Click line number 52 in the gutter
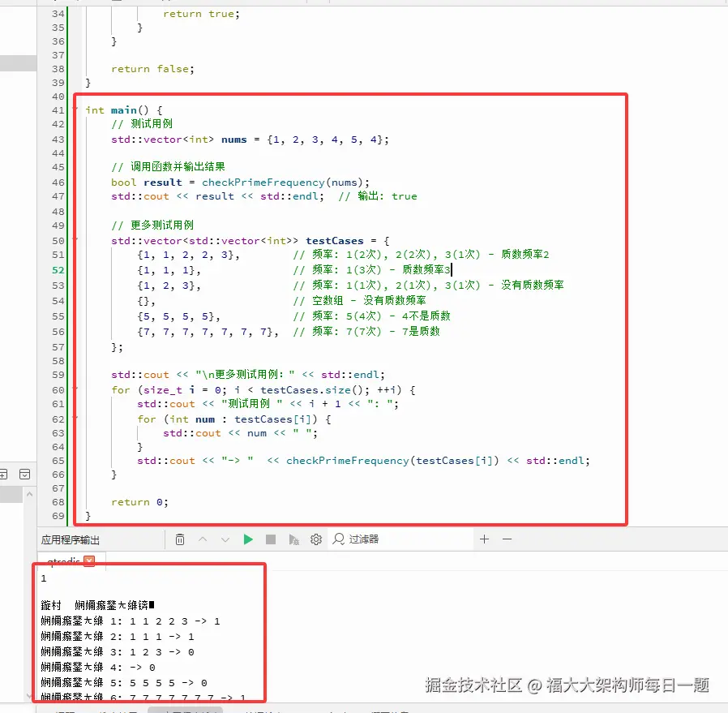The image size is (728, 713). coord(58,270)
